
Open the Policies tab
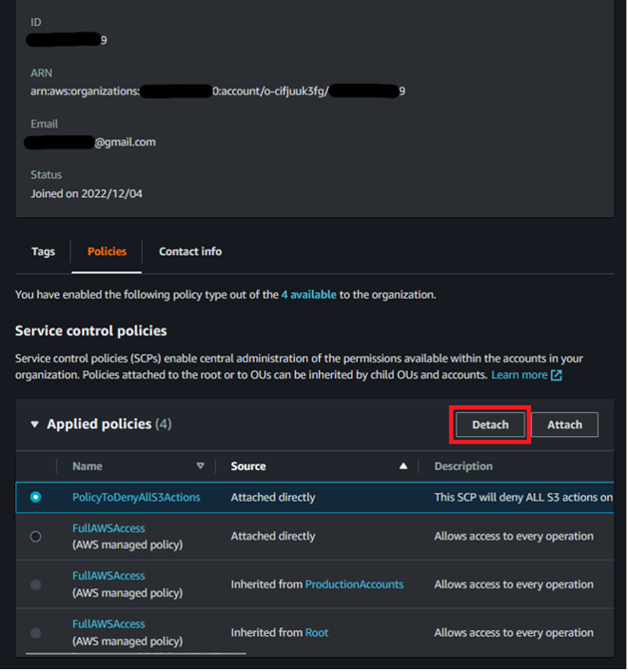point(107,251)
